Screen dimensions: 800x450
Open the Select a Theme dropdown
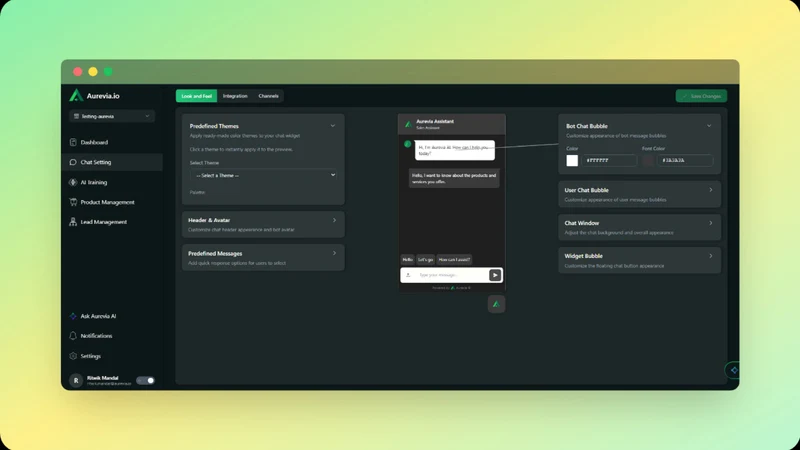pyautogui.click(x=263, y=175)
